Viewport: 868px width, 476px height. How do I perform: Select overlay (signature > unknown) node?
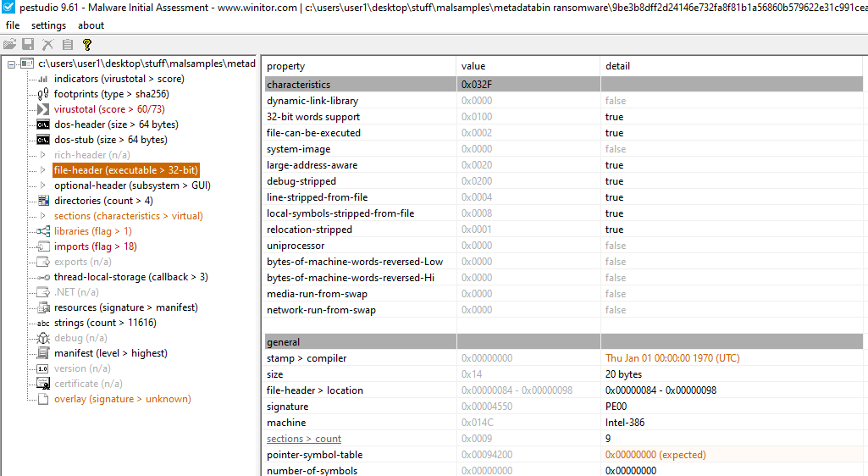click(122, 399)
